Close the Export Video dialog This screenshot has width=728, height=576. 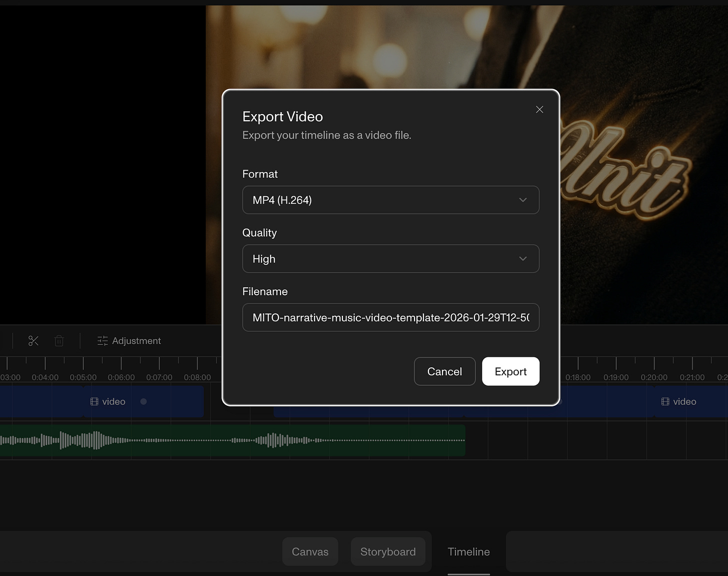coord(539,110)
